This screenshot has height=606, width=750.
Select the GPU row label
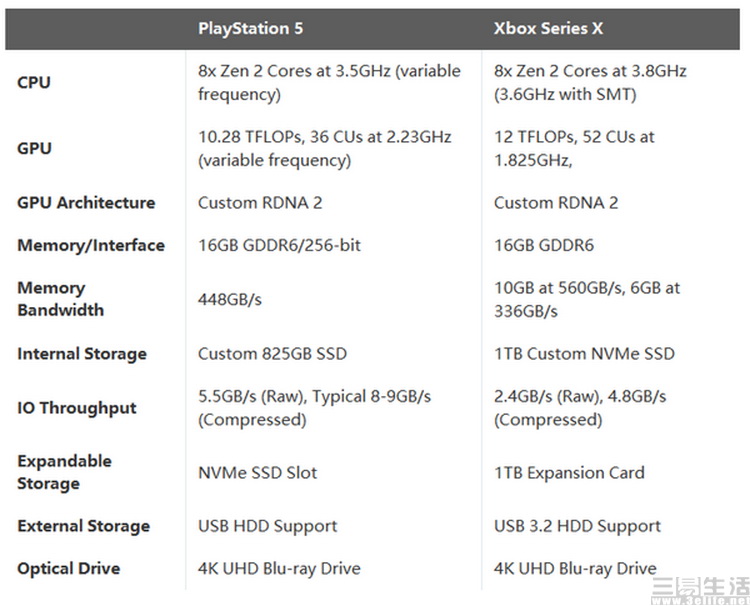pyautogui.click(x=34, y=148)
